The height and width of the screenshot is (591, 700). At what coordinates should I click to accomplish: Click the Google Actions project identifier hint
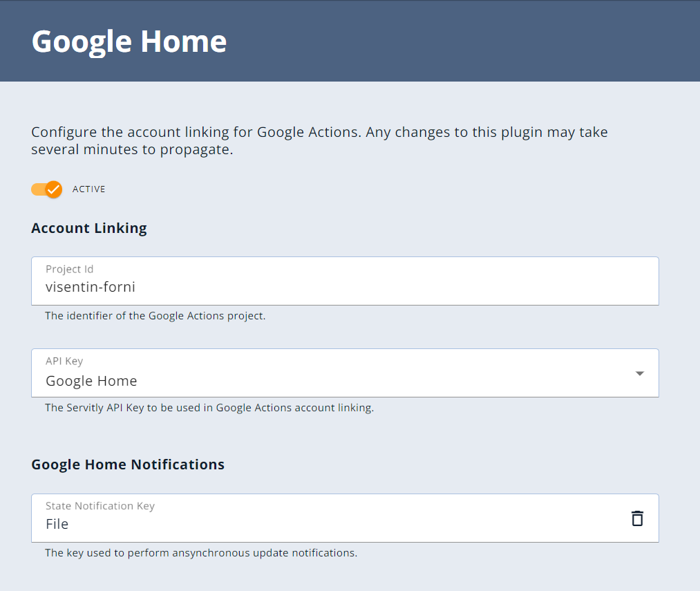(x=155, y=316)
